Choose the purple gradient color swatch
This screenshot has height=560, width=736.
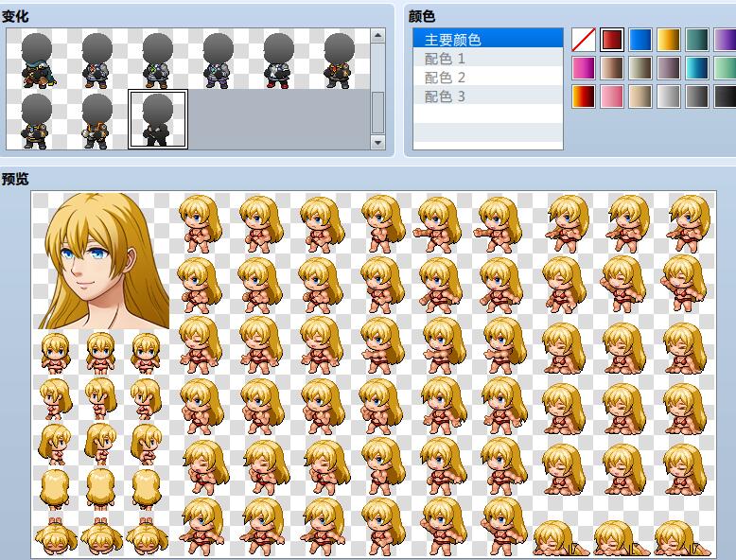point(725,40)
